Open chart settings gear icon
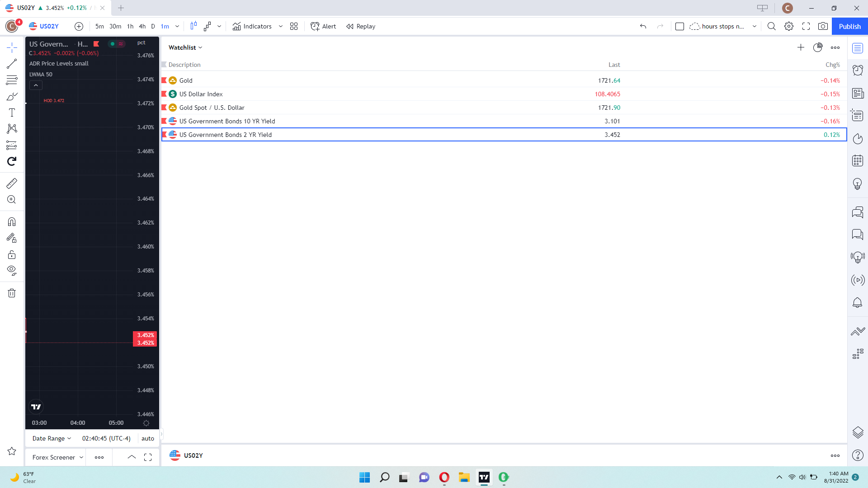The height and width of the screenshot is (488, 868). coord(789,26)
